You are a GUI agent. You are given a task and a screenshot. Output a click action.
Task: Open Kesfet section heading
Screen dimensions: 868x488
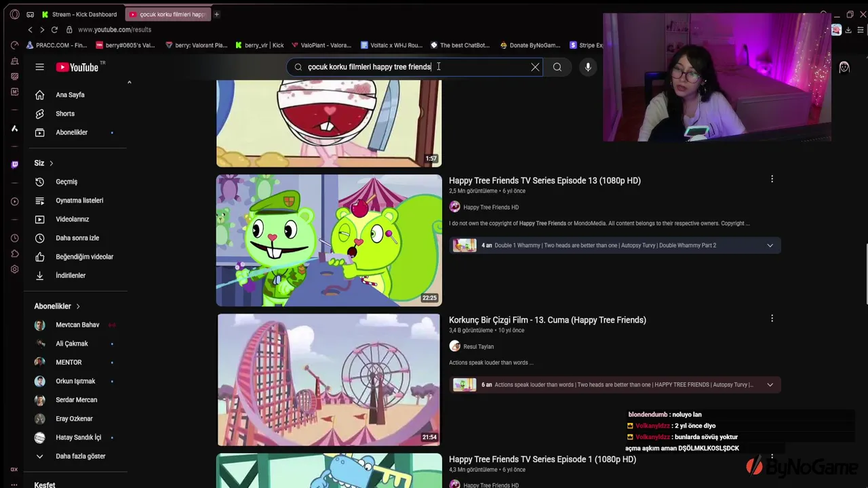[45, 484]
